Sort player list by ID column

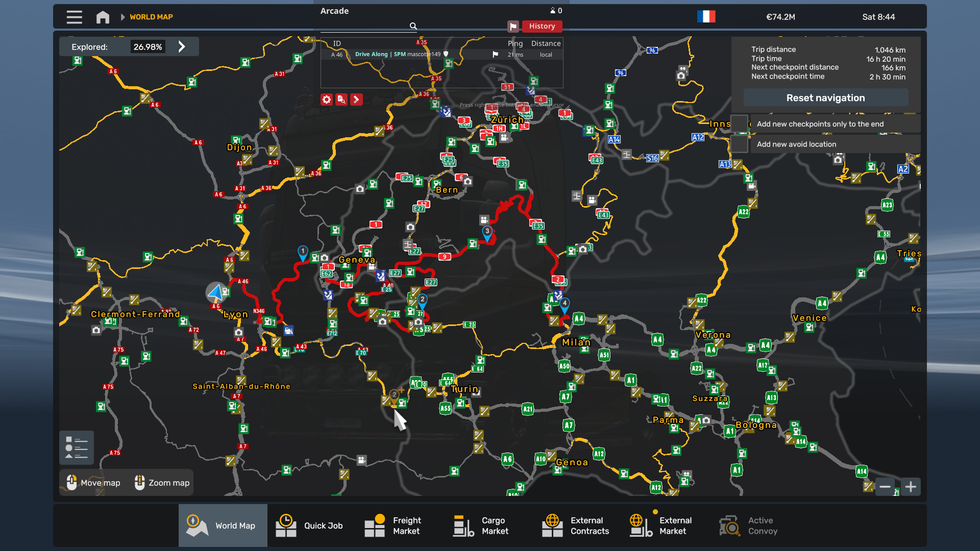point(337,43)
